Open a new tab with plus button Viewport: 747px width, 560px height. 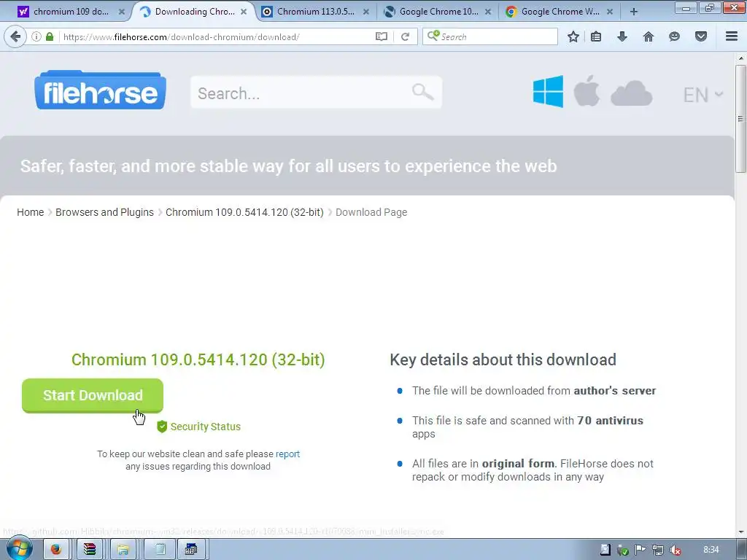coord(634,12)
